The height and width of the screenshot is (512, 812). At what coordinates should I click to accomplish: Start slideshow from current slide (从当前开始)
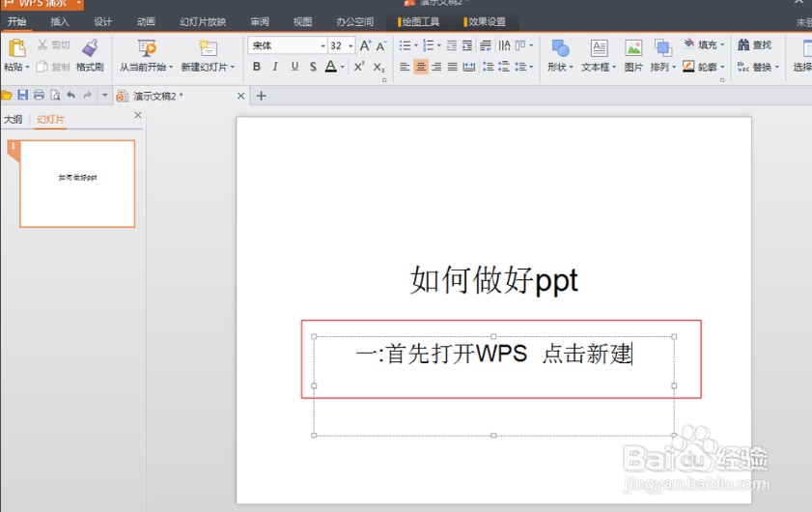pos(147,48)
